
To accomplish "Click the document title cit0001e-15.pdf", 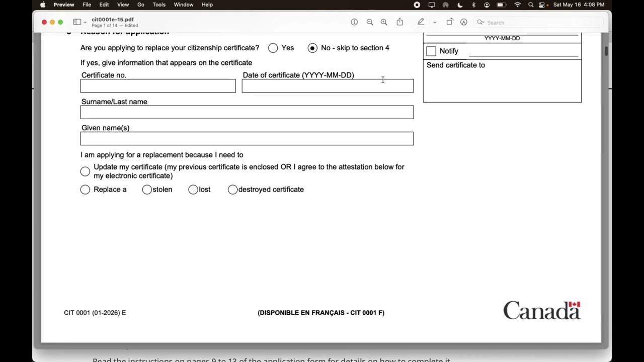I will tap(113, 20).
